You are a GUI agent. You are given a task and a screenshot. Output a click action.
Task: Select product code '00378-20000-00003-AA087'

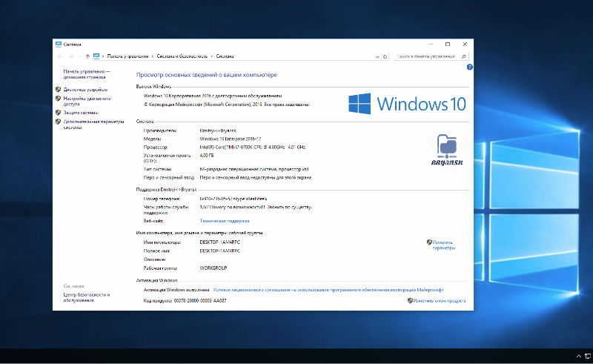coord(200,301)
